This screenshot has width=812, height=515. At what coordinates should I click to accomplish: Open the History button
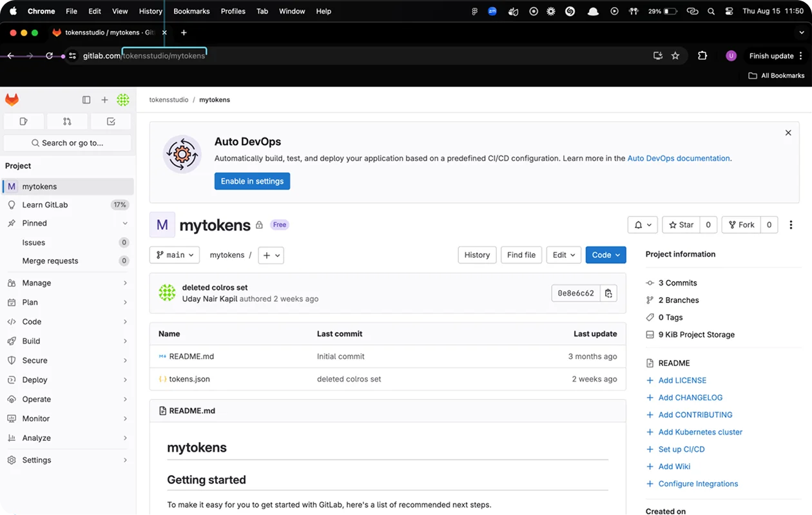pos(477,255)
